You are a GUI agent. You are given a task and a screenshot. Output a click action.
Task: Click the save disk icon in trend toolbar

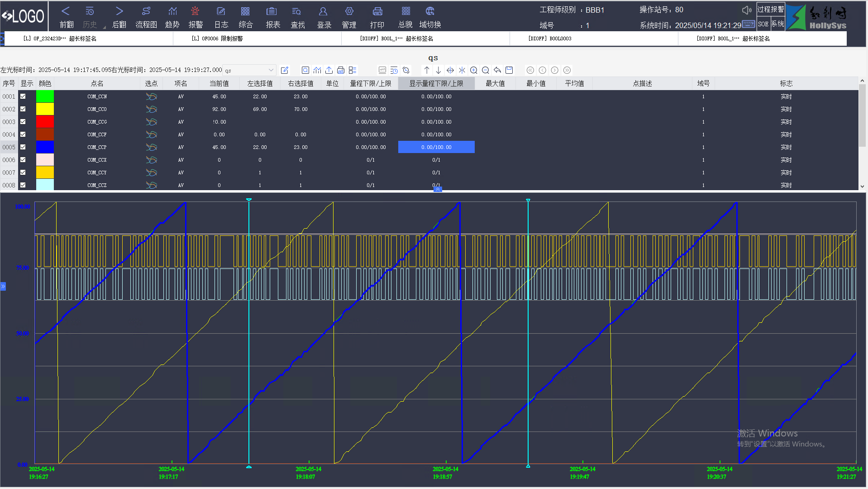pyautogui.click(x=509, y=70)
